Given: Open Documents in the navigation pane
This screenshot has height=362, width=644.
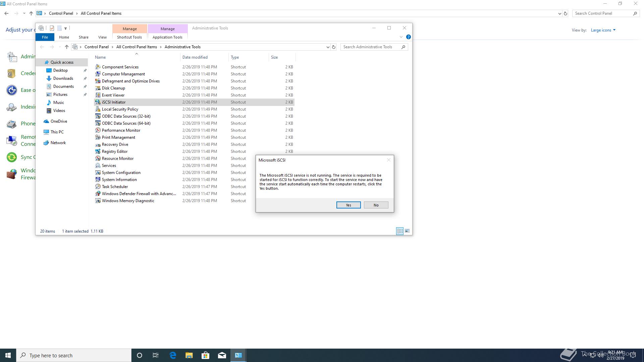Looking at the screenshot, I should coord(63,86).
